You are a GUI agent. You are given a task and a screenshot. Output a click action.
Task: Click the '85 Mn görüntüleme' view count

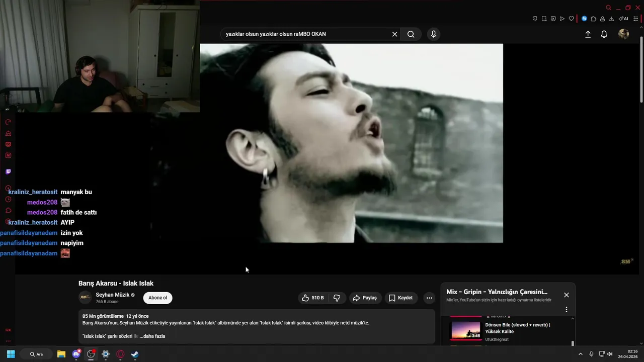pyautogui.click(x=103, y=316)
